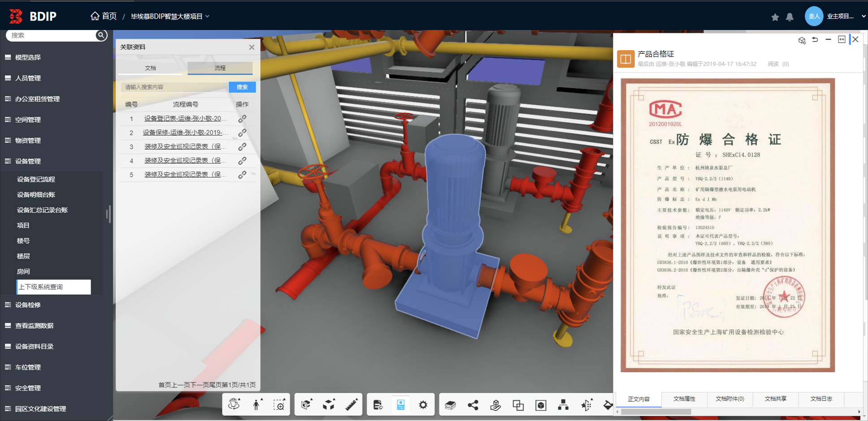Switch to the 文档 tab in 关联资料

[151, 68]
